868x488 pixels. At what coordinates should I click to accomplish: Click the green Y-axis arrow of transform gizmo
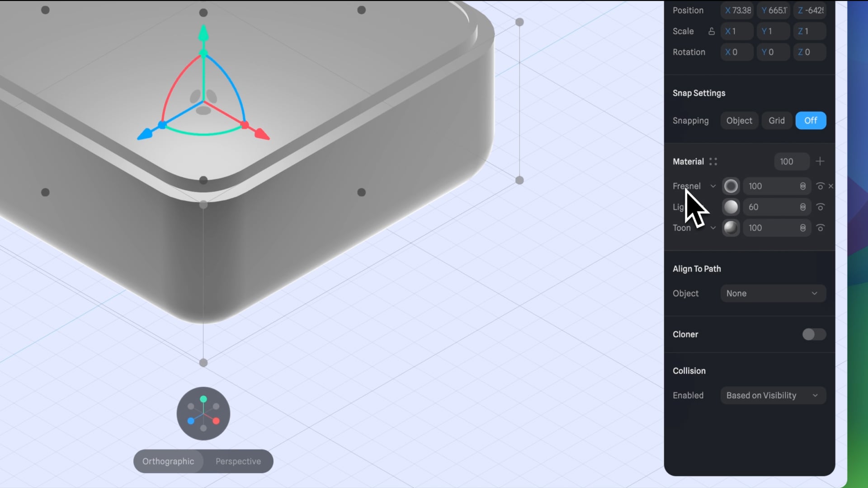click(203, 33)
